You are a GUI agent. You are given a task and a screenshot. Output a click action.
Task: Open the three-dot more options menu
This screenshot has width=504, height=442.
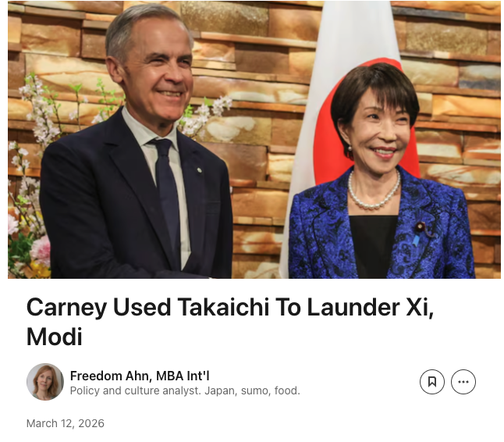click(463, 382)
